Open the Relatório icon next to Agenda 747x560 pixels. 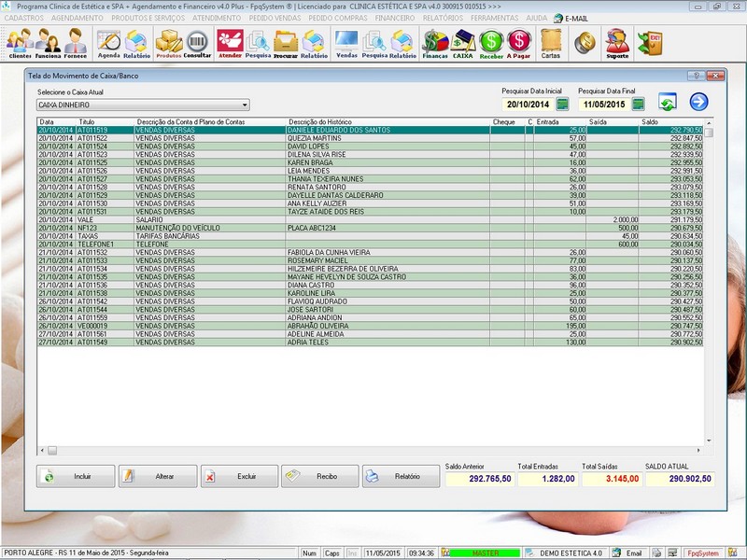pos(136,44)
